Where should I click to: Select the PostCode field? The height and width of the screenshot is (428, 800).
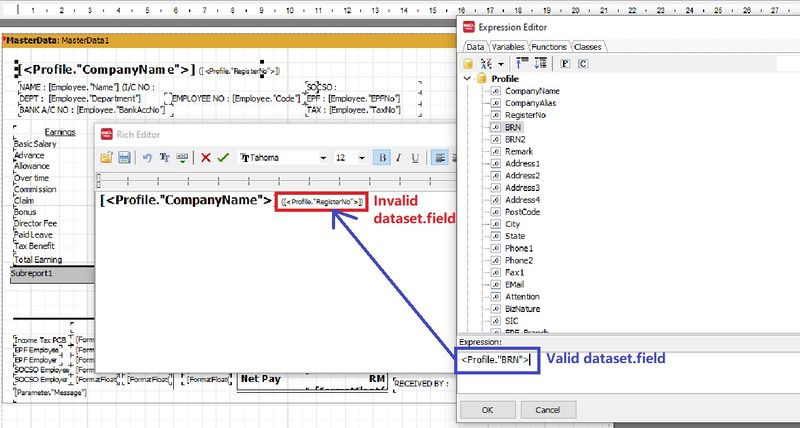tap(522, 212)
